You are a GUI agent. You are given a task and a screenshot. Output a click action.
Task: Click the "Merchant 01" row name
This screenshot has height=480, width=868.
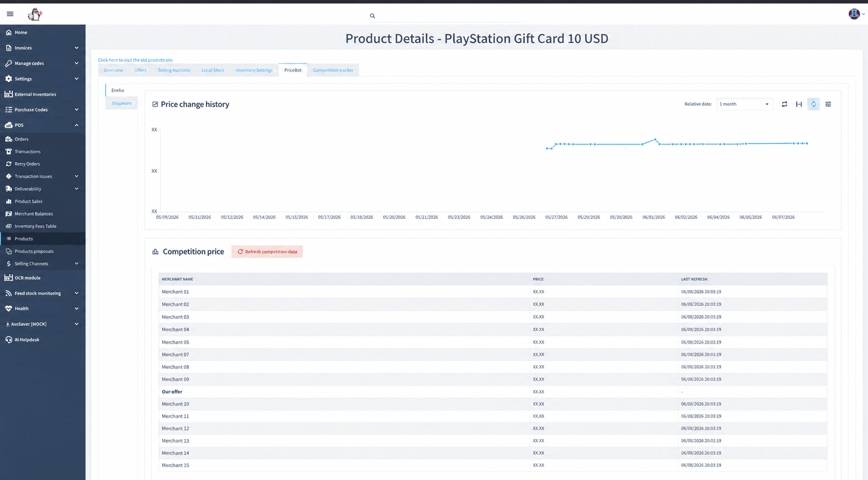pos(176,292)
